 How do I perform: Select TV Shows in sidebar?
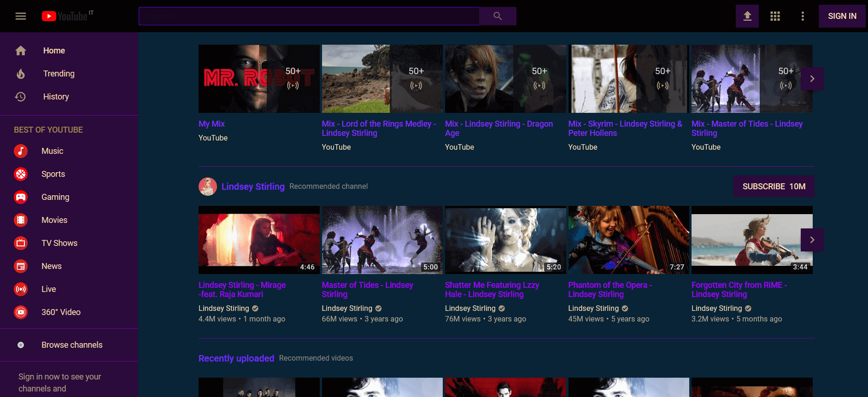coord(69,243)
